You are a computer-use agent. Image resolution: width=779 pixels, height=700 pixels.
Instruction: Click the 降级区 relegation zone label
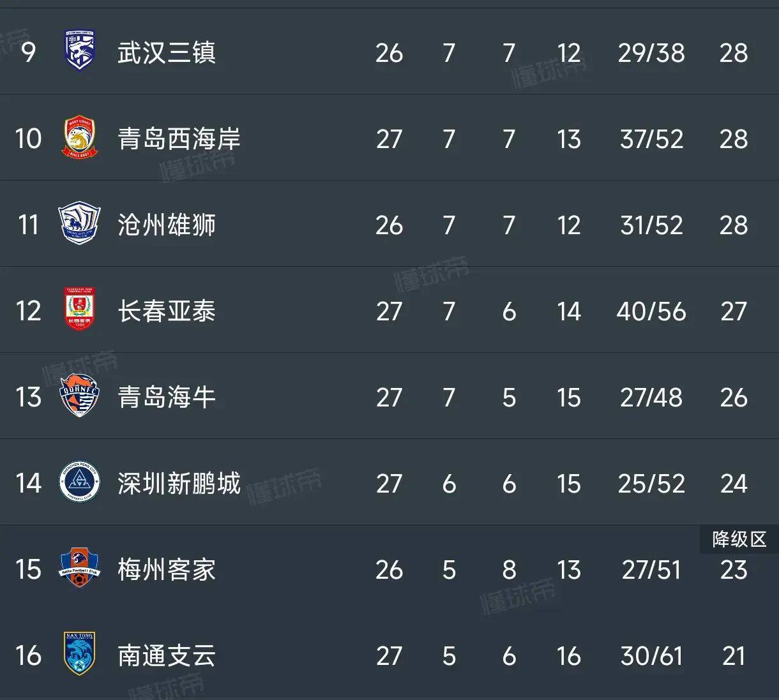pyautogui.click(x=739, y=539)
